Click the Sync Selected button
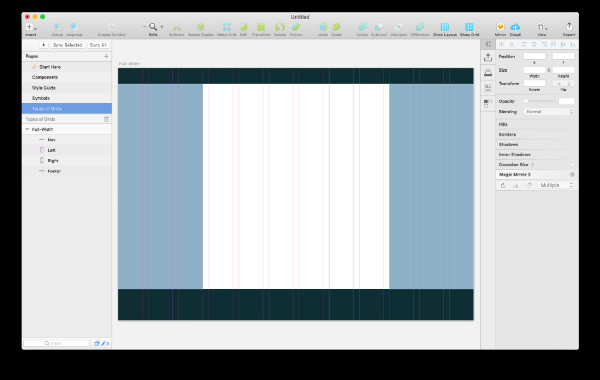This screenshot has width=600, height=380. tap(67, 45)
